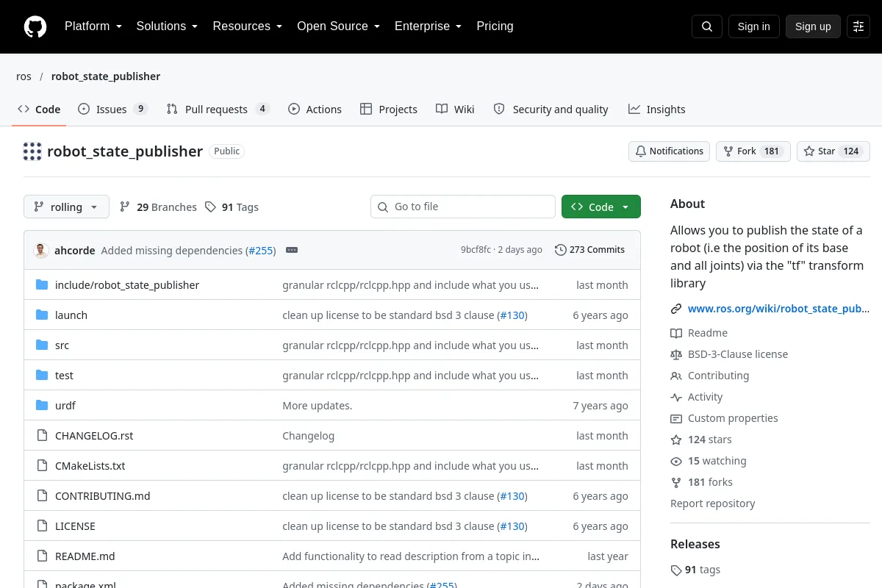
Task: Open the CHANGELOG.rst file name
Action: 94,435
